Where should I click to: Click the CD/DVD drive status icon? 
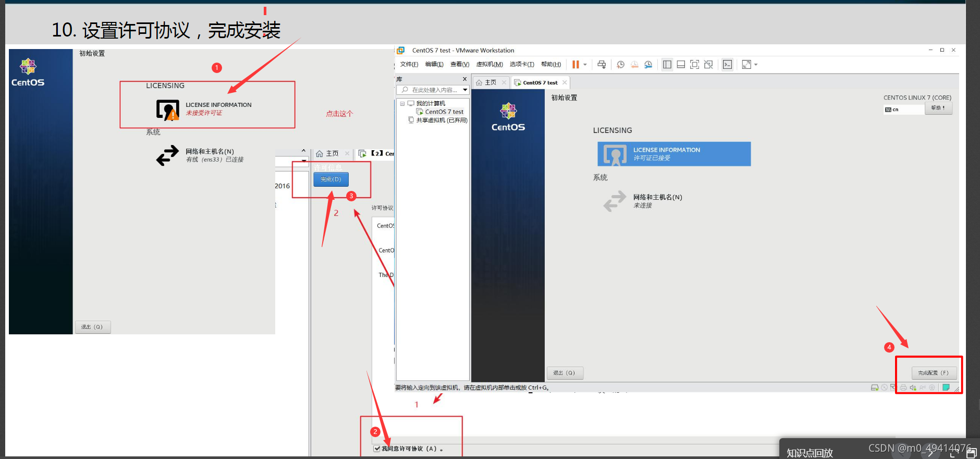coord(884,388)
